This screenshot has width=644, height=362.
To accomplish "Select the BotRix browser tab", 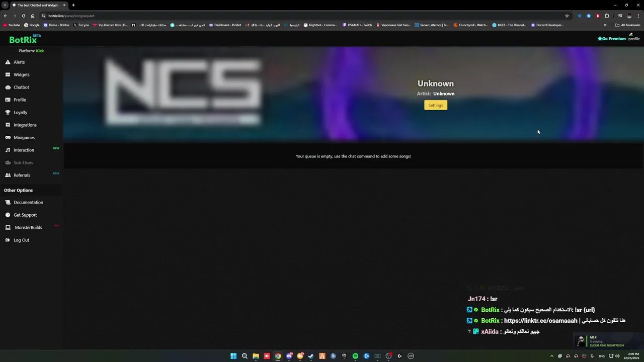I will pyautogui.click(x=39, y=5).
